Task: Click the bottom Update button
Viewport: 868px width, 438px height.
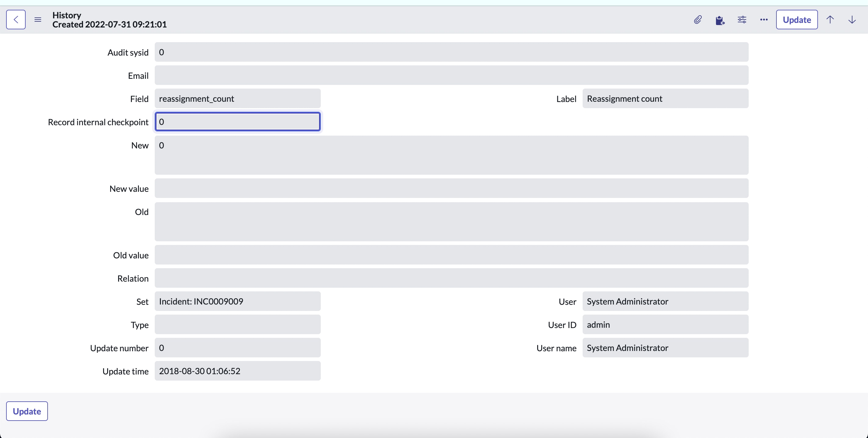Action: pyautogui.click(x=27, y=411)
